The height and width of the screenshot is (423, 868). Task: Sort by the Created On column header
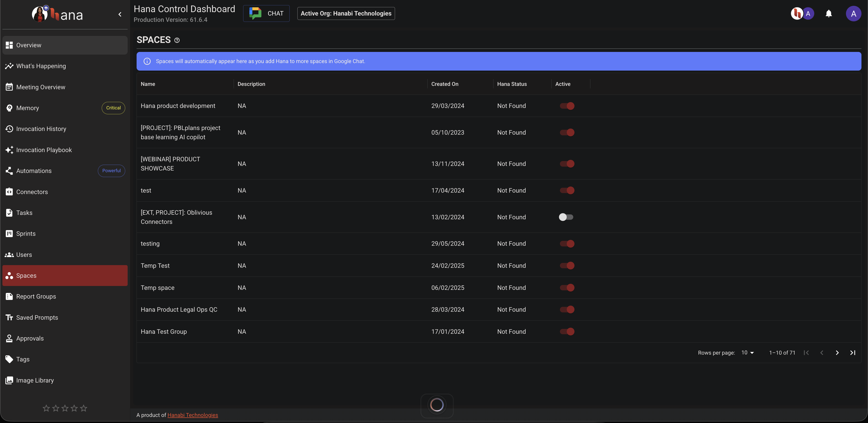pos(444,84)
